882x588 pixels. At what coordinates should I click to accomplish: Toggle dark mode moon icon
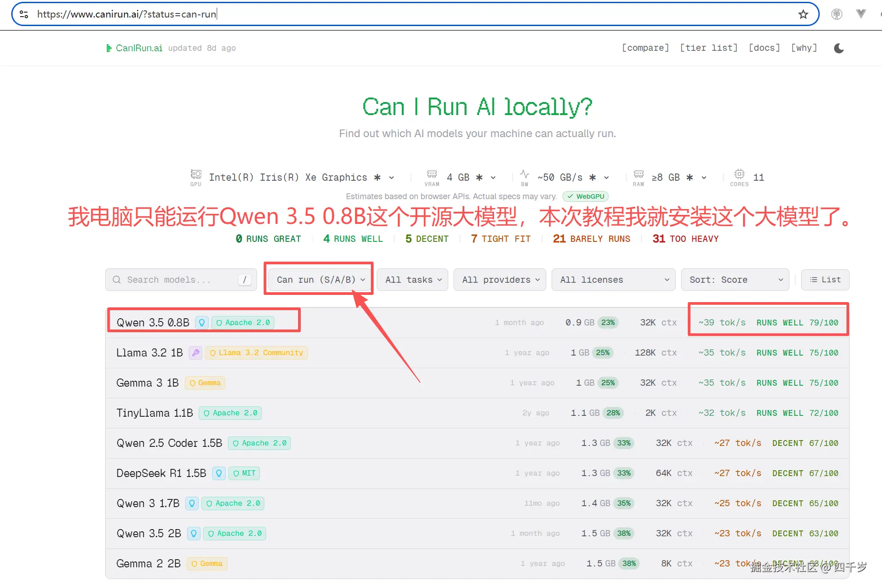838,48
